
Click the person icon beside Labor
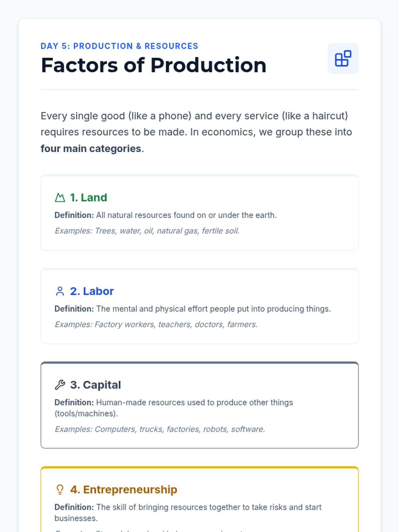point(60,291)
